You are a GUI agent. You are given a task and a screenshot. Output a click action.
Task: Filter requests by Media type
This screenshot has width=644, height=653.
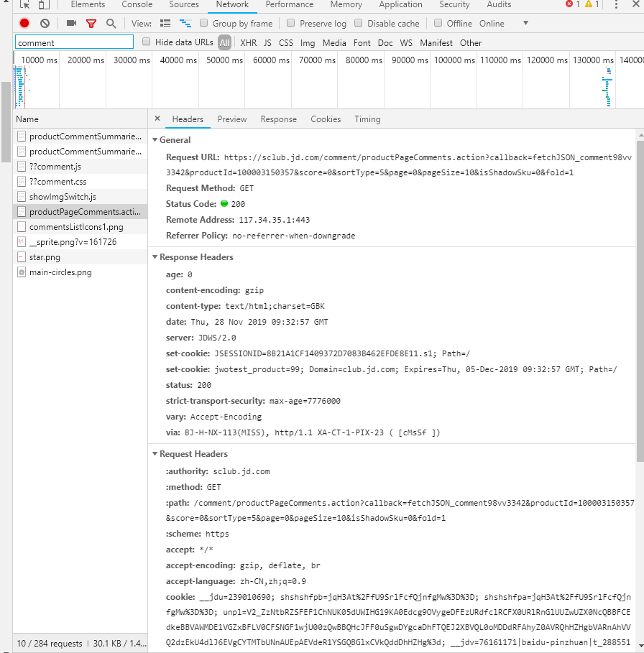[334, 43]
